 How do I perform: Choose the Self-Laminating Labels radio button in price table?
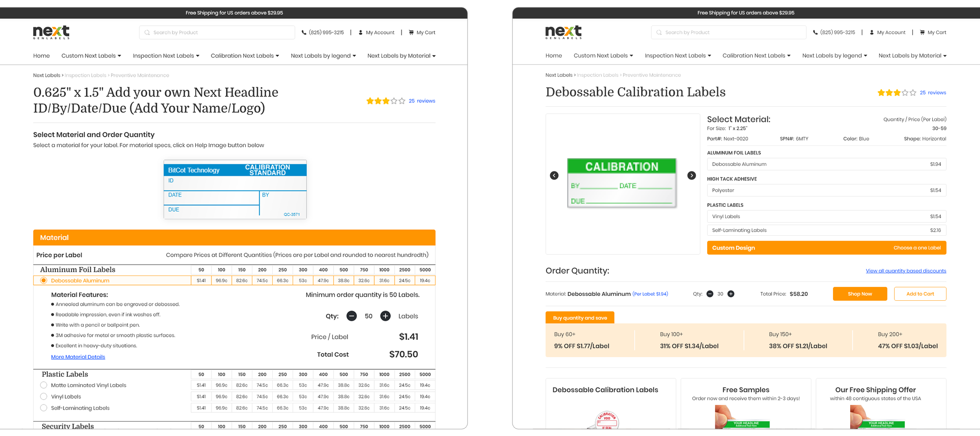[x=44, y=408]
